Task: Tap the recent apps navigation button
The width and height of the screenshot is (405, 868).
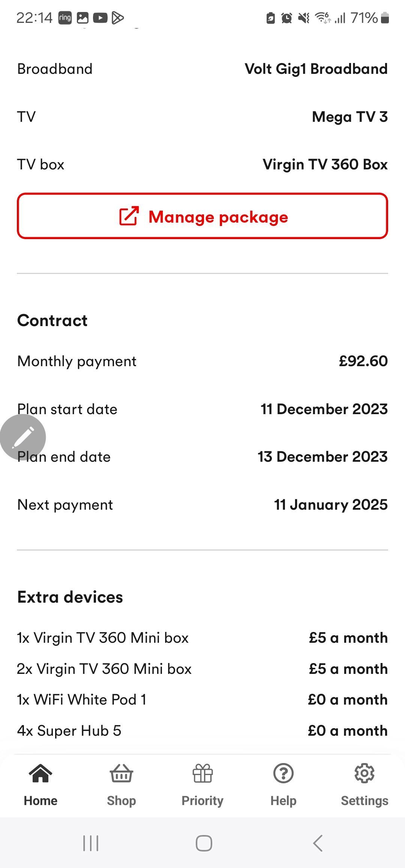Action: [x=91, y=843]
